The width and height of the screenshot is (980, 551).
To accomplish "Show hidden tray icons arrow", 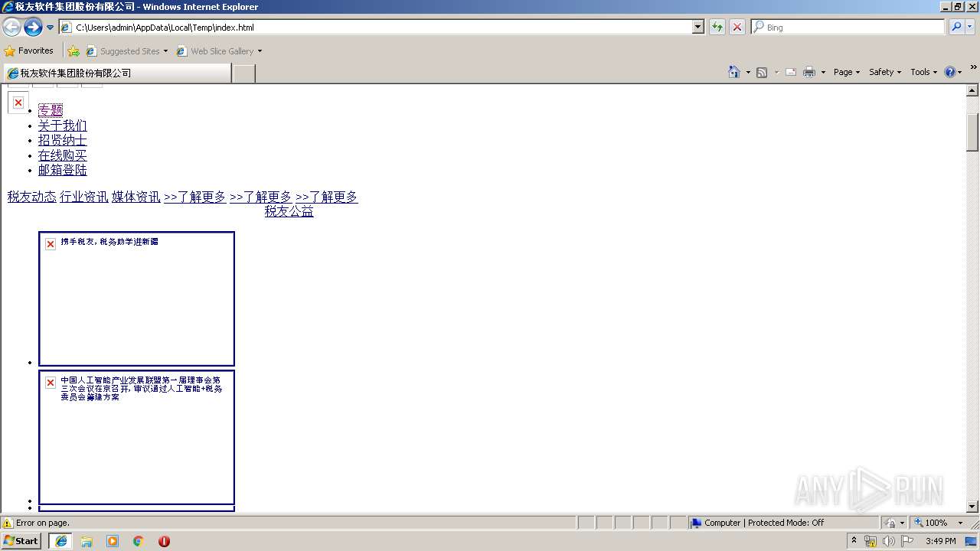I will pos(854,540).
